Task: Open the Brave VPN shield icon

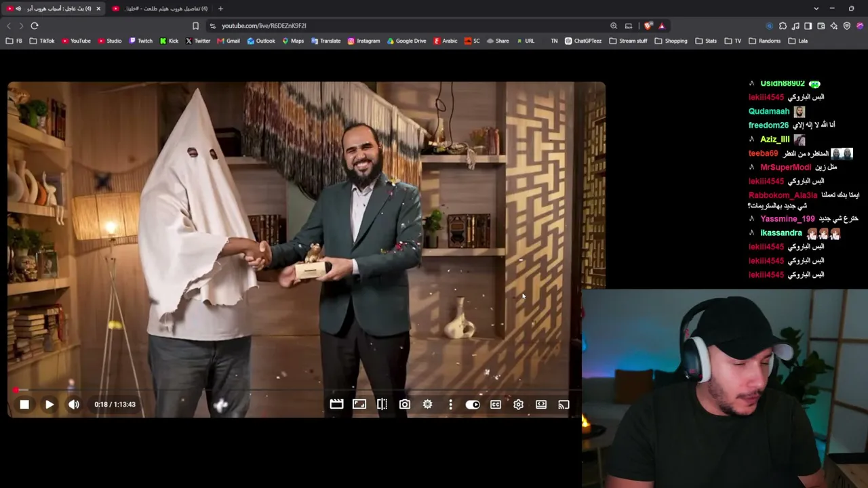Action: [847, 26]
